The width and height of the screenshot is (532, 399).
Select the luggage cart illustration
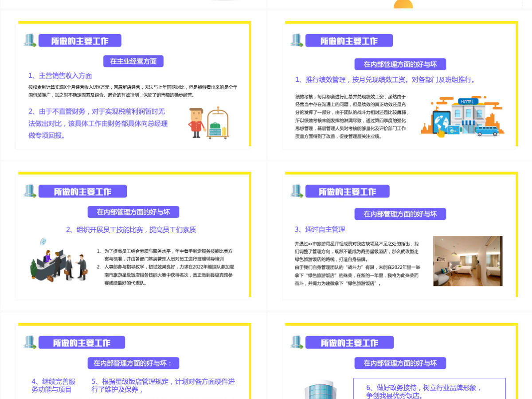218,123
